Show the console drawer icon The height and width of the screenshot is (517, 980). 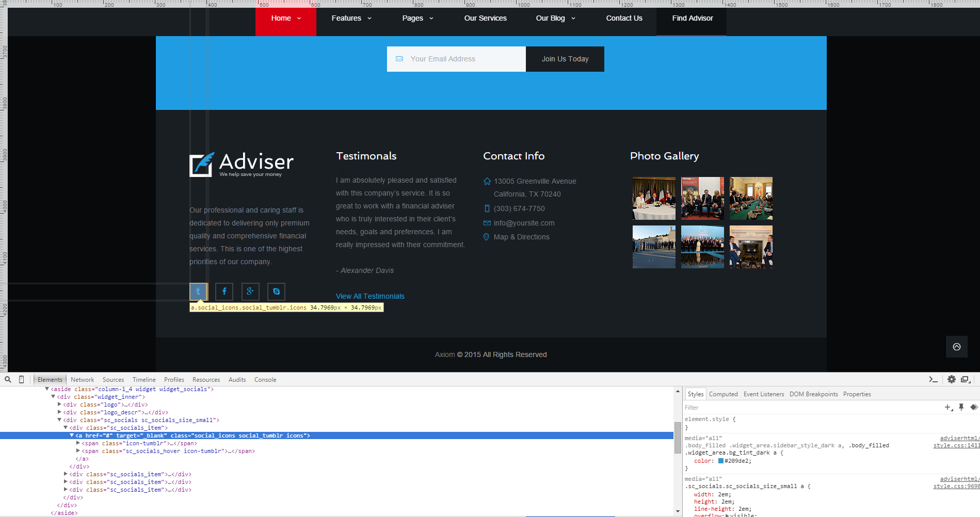pyautogui.click(x=933, y=380)
